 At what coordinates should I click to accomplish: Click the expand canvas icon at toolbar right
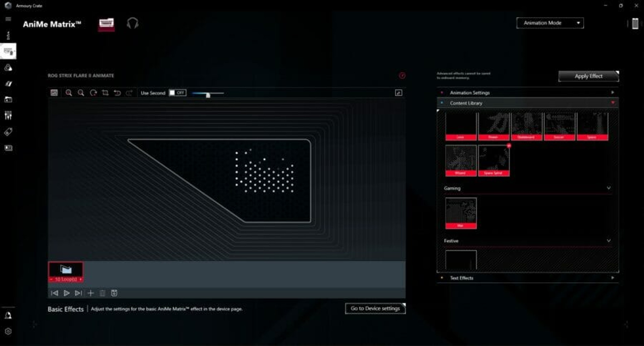[x=398, y=93]
